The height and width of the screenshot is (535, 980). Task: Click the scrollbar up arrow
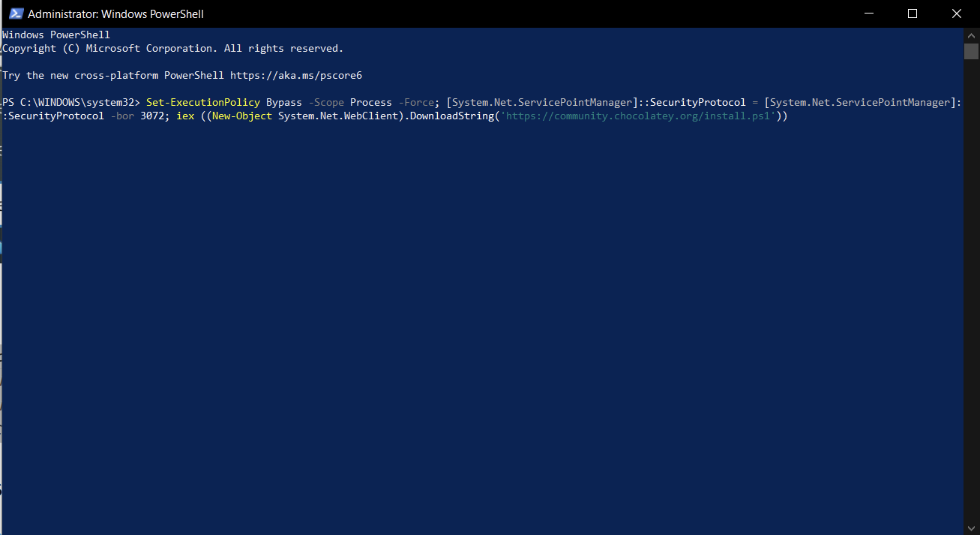971,35
